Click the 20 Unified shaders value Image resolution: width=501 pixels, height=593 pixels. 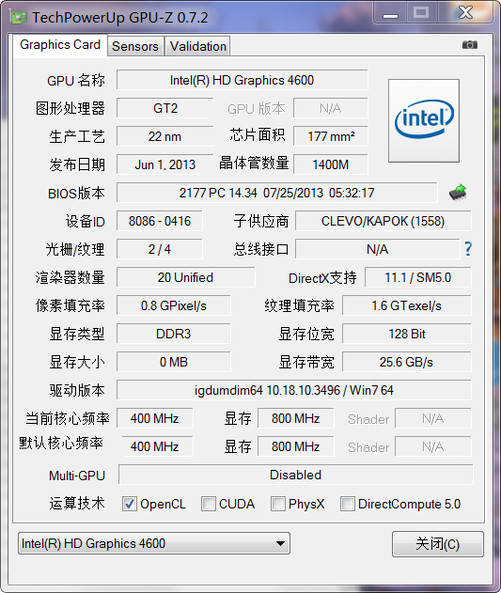tap(186, 277)
